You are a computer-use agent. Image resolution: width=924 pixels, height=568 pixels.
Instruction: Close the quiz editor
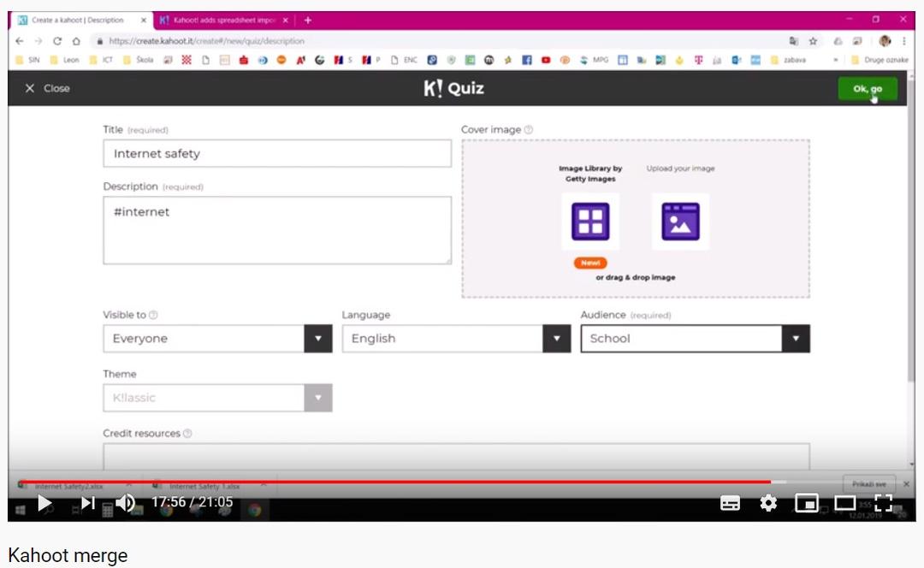click(47, 88)
